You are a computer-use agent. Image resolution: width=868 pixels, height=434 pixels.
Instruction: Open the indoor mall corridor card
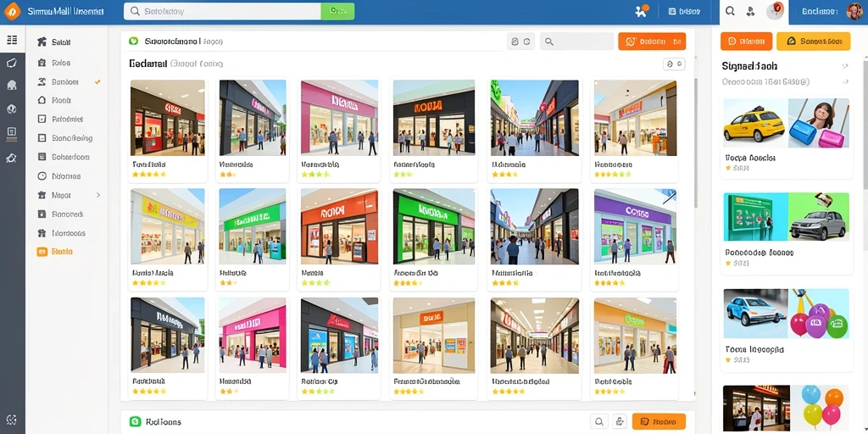point(534,347)
